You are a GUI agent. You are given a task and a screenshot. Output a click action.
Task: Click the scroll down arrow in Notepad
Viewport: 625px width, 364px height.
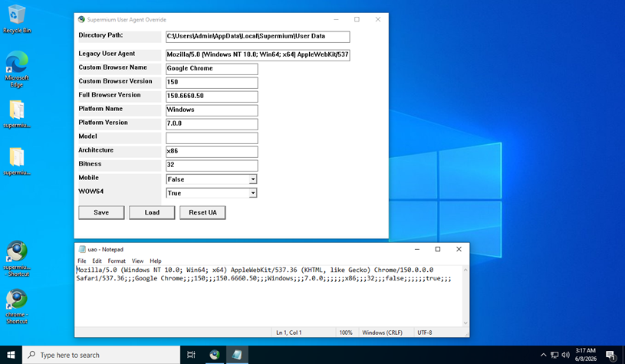(465, 323)
